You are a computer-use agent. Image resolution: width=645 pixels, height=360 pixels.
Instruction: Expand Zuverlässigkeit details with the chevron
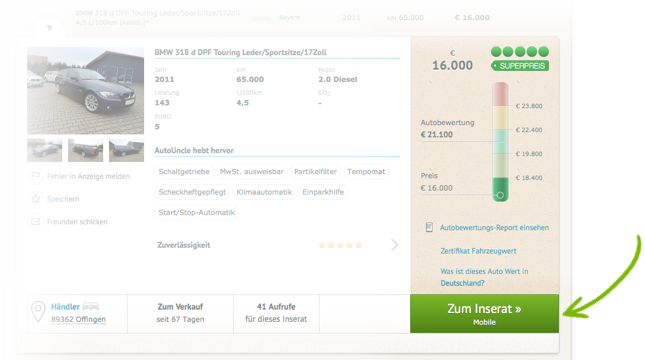click(394, 245)
